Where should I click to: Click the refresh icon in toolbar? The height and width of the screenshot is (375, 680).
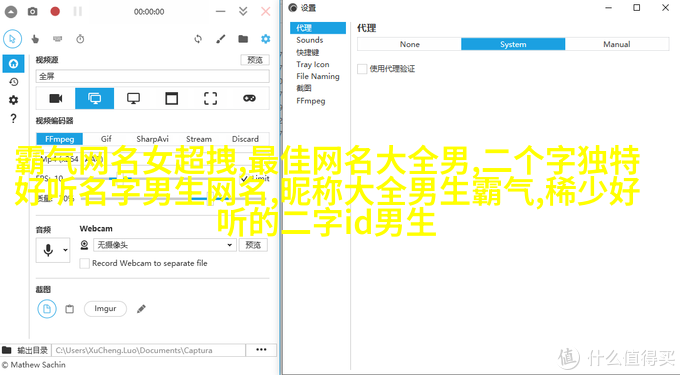tap(198, 39)
